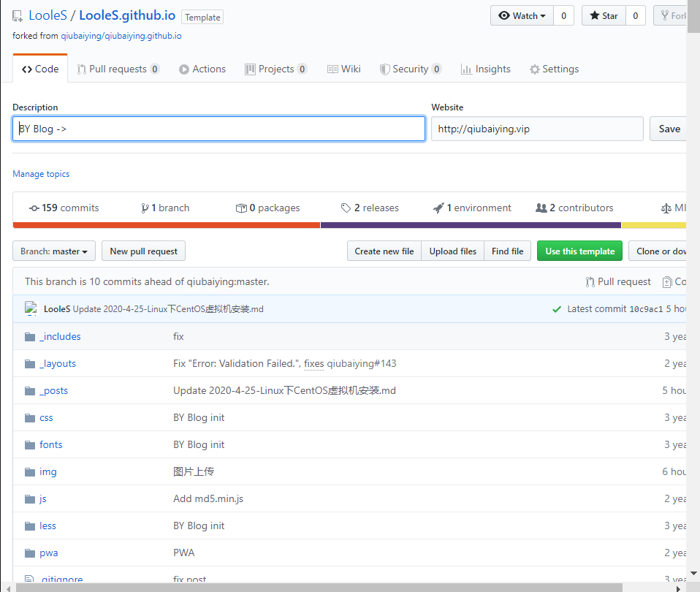Click the less folder icon
The image size is (700, 592).
coord(30,526)
